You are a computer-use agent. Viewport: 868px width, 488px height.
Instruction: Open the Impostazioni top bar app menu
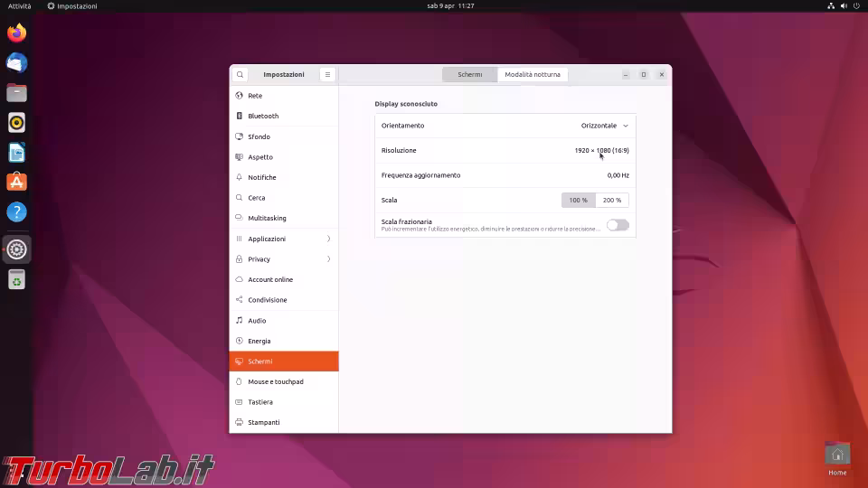72,6
